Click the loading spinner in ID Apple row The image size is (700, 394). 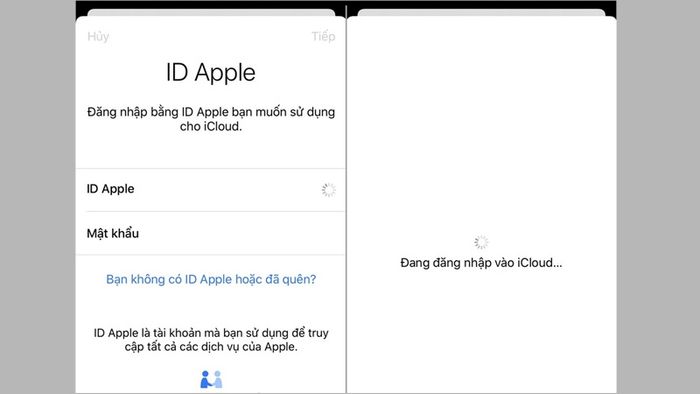point(329,190)
